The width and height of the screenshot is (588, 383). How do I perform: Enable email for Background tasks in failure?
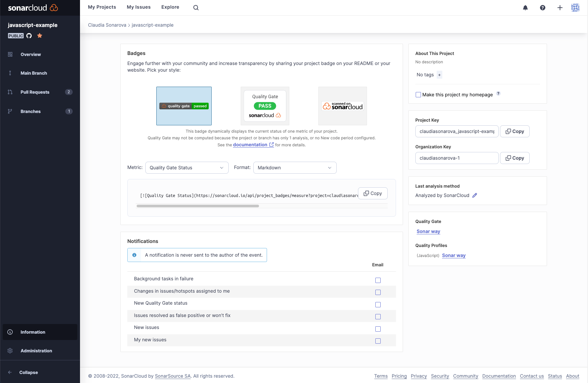coord(378,280)
